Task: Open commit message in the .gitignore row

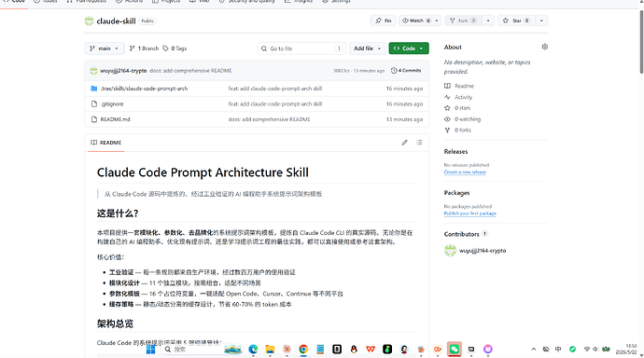Action: (275, 103)
